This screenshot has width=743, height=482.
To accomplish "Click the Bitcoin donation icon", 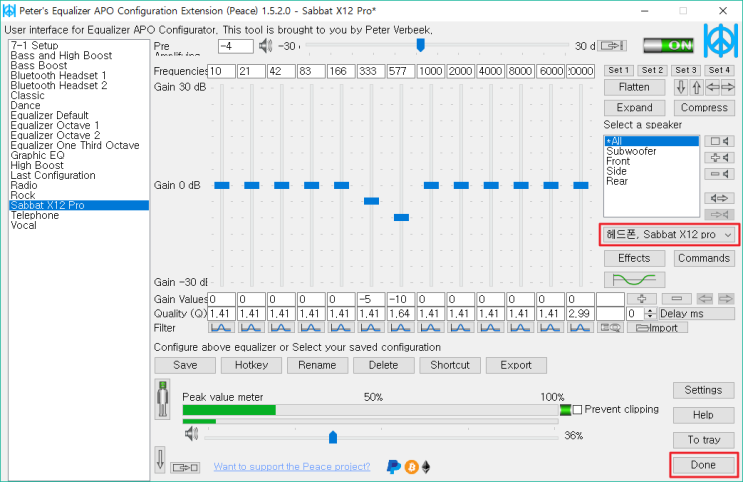I will (x=410, y=467).
